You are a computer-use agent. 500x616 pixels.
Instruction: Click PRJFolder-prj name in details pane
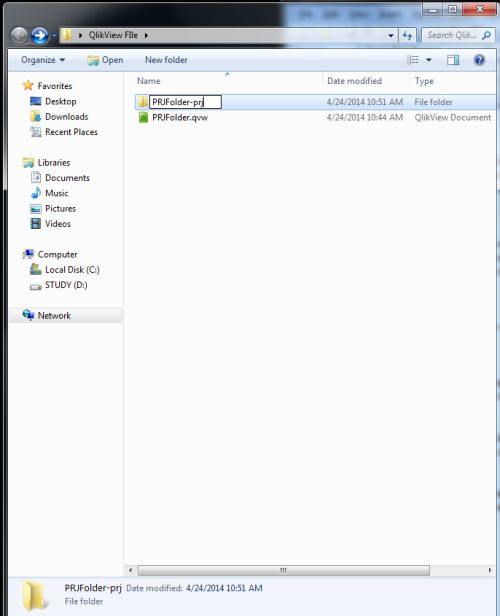point(93,588)
